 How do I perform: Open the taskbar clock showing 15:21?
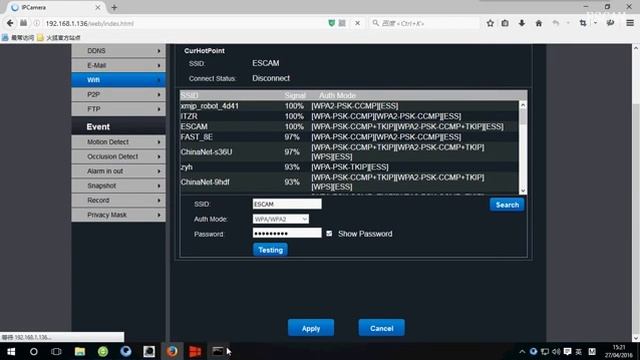(618, 351)
